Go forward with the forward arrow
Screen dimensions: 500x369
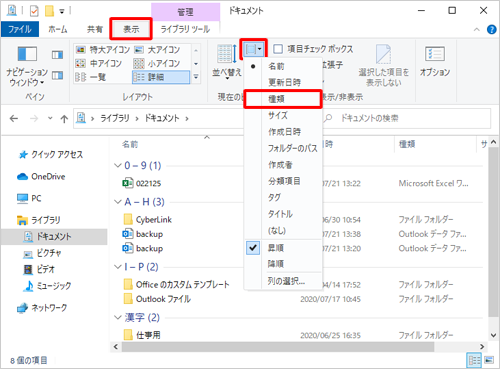(x=34, y=118)
